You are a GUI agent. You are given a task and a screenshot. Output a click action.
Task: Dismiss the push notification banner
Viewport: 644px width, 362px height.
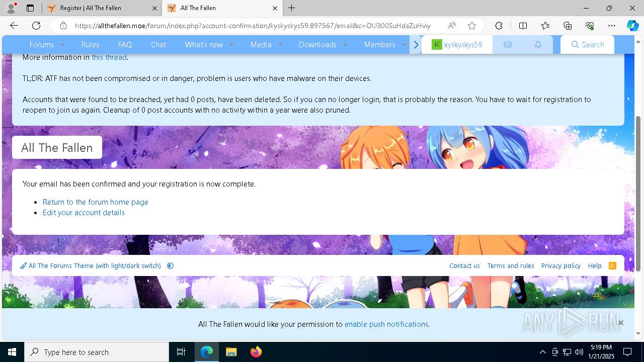pos(620,323)
